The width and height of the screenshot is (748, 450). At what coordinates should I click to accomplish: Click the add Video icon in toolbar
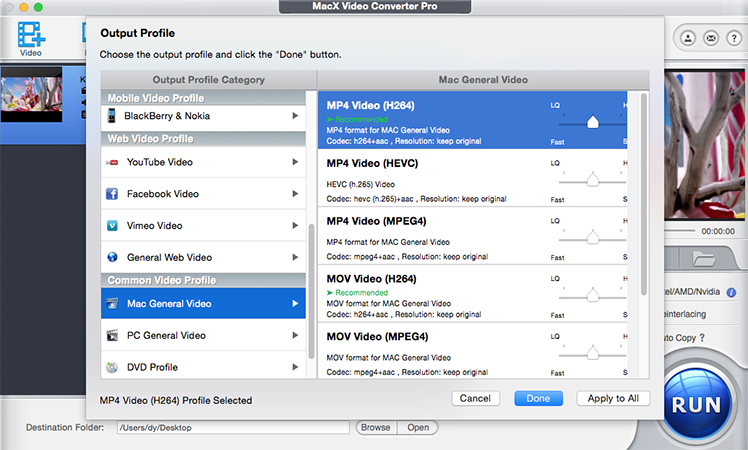pyautogui.click(x=31, y=39)
